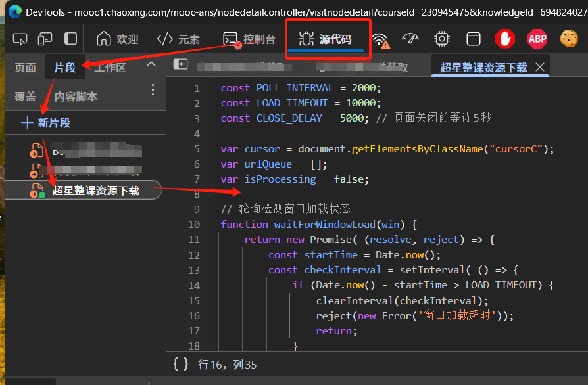Toggle device emulation icon
The height and width of the screenshot is (385, 588).
45,39
